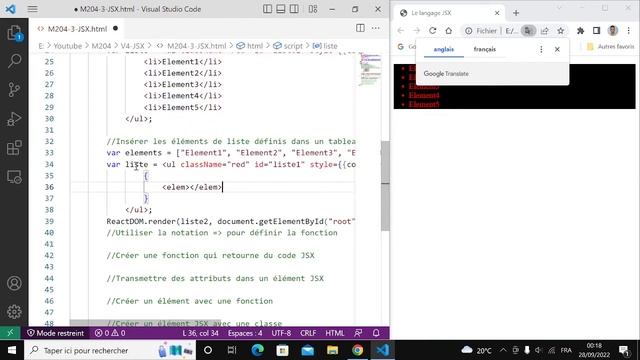Toggle the secondary side bar layout
The width and height of the screenshot is (640, 360).
click(x=294, y=9)
